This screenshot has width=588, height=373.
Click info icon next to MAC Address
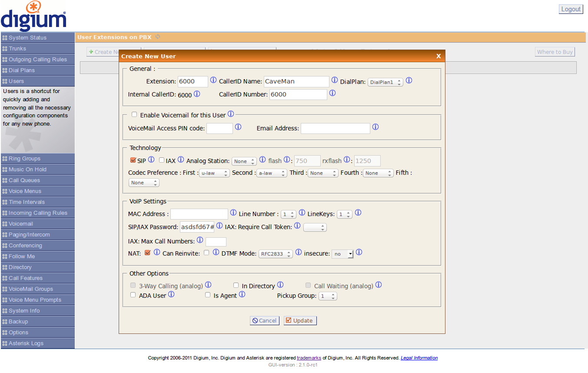(x=233, y=213)
